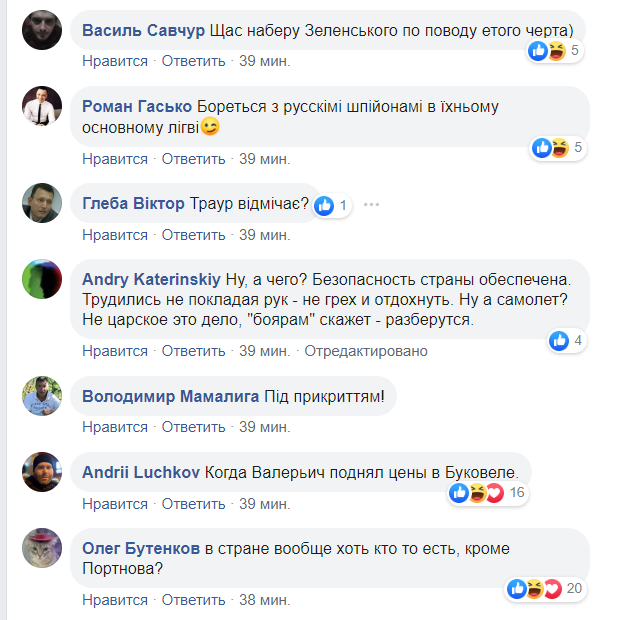
Task: Click the 38 мин. timestamp on last comment
Action: point(265,600)
